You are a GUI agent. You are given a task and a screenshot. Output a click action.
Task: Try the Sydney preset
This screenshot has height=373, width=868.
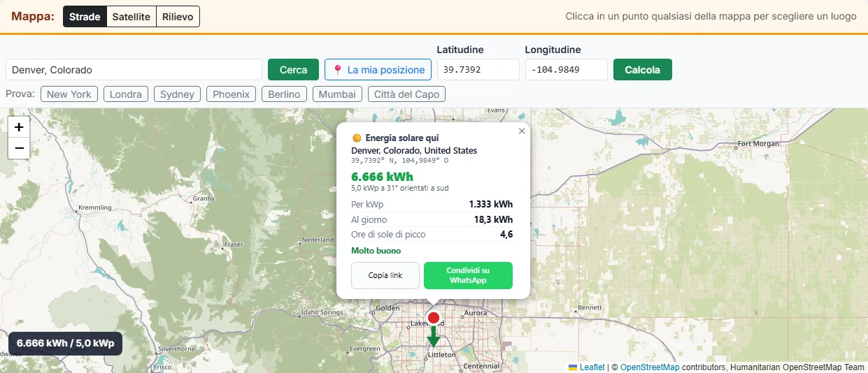pos(178,94)
